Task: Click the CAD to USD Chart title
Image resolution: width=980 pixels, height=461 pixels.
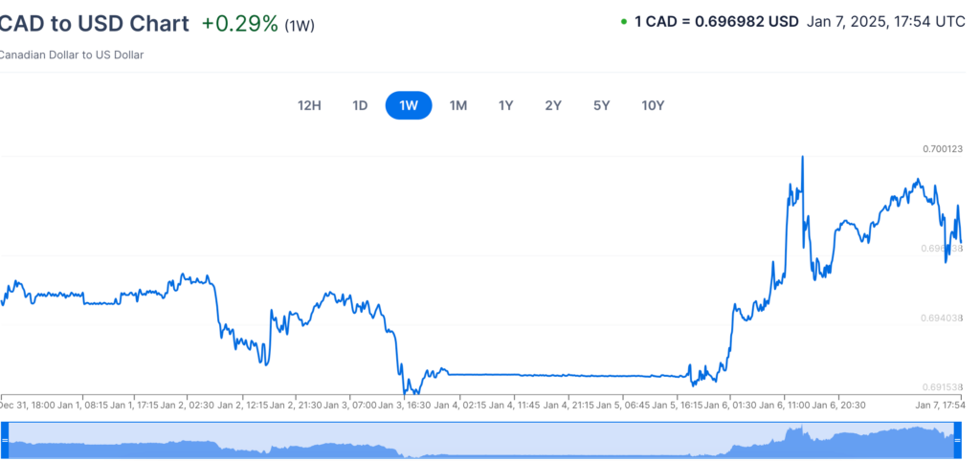Action: pyautogui.click(x=94, y=24)
